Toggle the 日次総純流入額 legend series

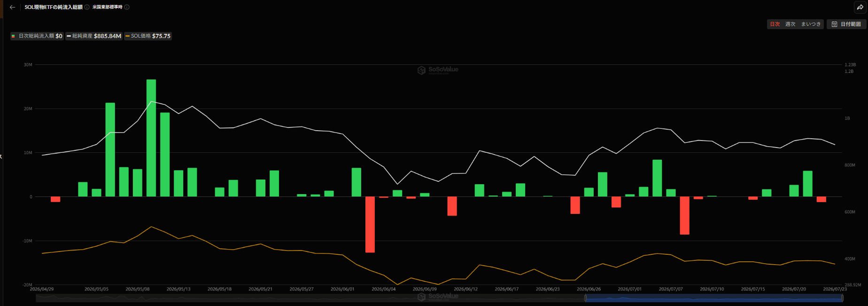[37, 36]
